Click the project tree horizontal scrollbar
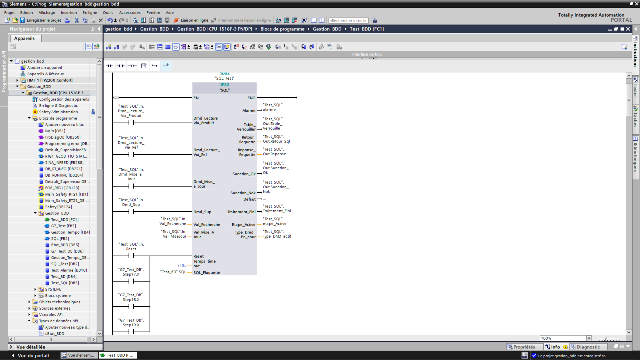Image resolution: width=640 pixels, height=360 pixels. pyautogui.click(x=51, y=339)
